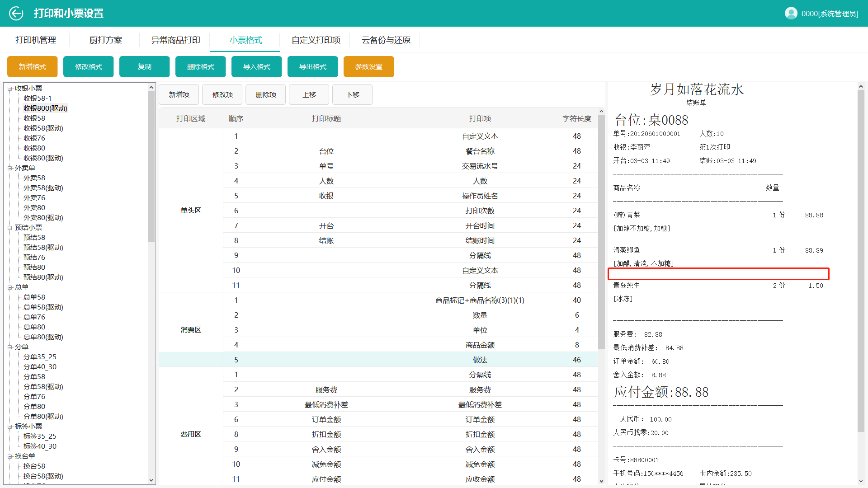Collapse the 收银小票 tree node

click(9, 89)
